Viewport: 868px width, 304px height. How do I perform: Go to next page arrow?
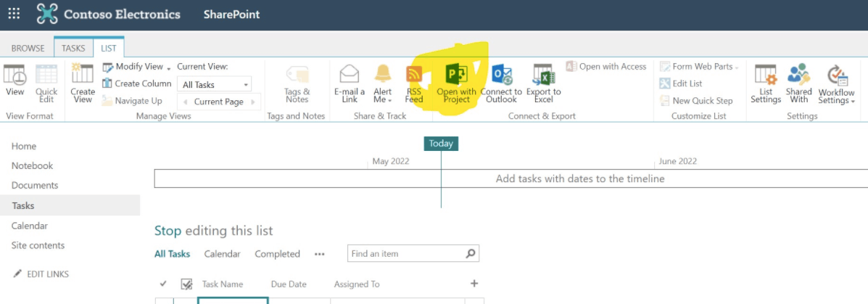click(254, 102)
